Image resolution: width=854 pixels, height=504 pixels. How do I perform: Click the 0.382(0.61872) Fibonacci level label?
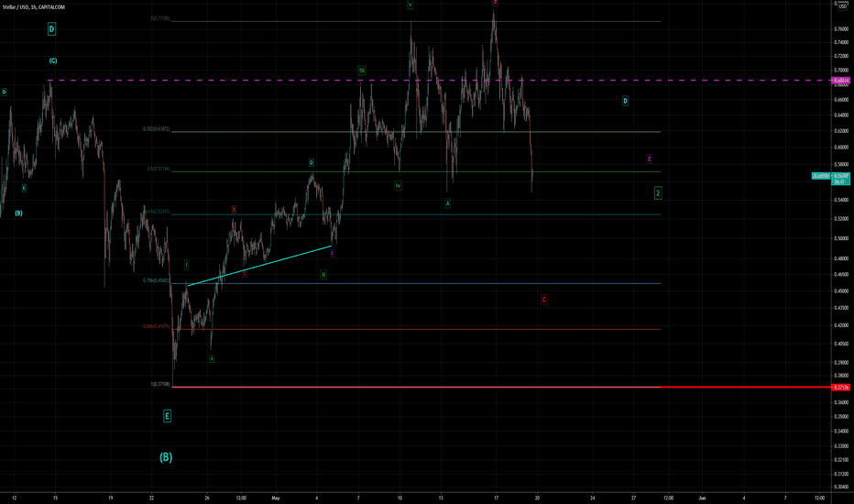(x=157, y=130)
